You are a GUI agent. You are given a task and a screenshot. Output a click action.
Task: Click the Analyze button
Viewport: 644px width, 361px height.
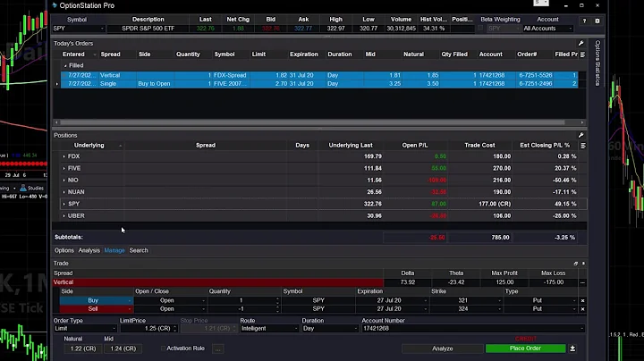443,348
